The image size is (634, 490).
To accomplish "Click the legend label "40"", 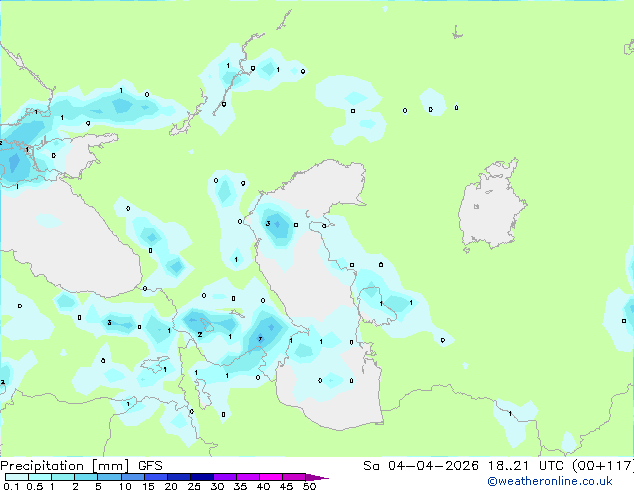I will click(x=263, y=486).
